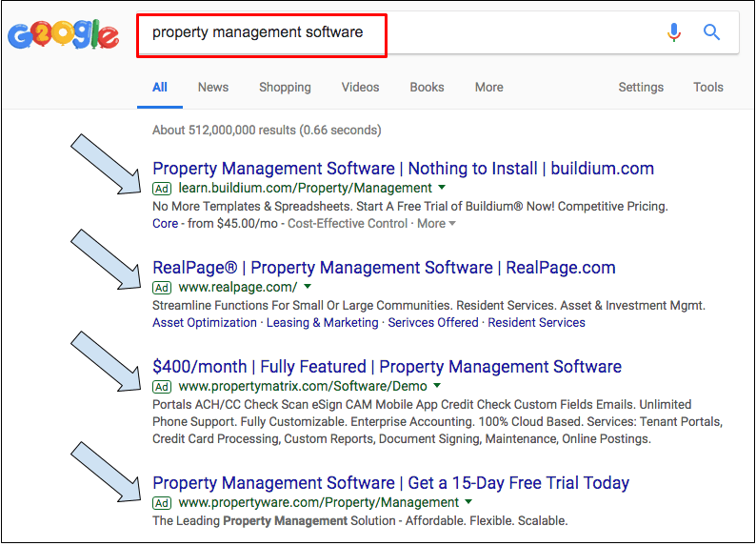This screenshot has height=546, width=756.
Task: Open the Books tab
Action: click(427, 88)
